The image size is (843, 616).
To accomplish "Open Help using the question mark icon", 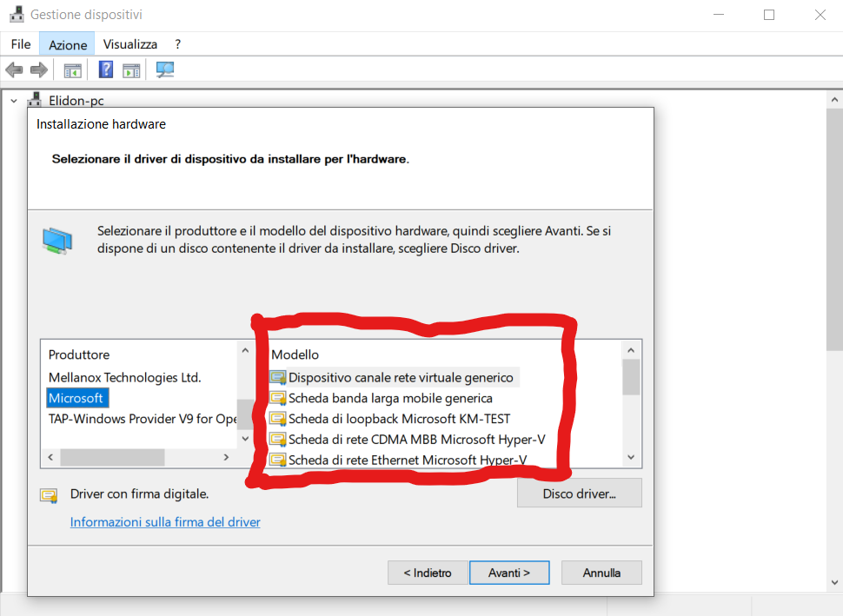I will click(105, 70).
